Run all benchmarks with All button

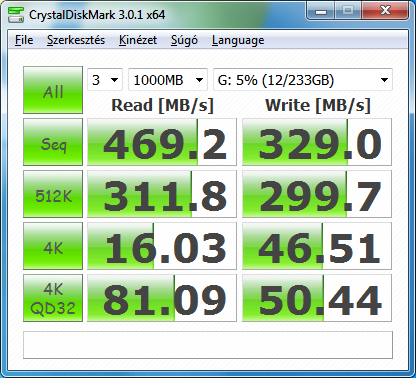53,90
